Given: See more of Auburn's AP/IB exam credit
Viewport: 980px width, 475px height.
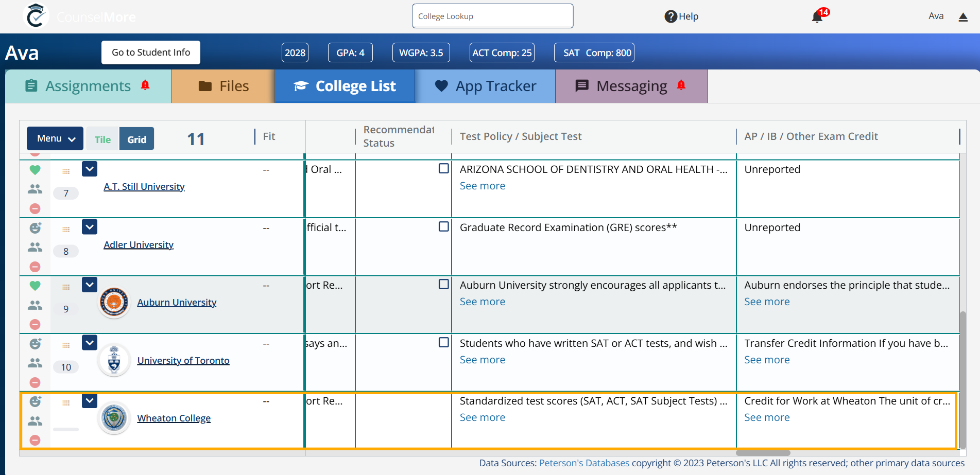Looking at the screenshot, I should pyautogui.click(x=767, y=302).
